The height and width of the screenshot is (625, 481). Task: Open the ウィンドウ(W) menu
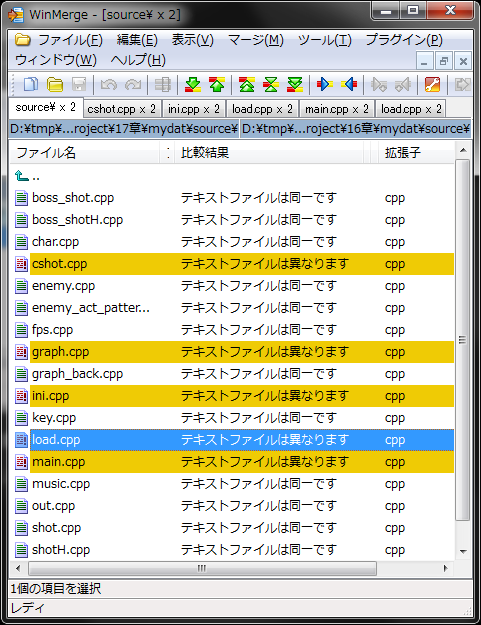[x=56, y=60]
